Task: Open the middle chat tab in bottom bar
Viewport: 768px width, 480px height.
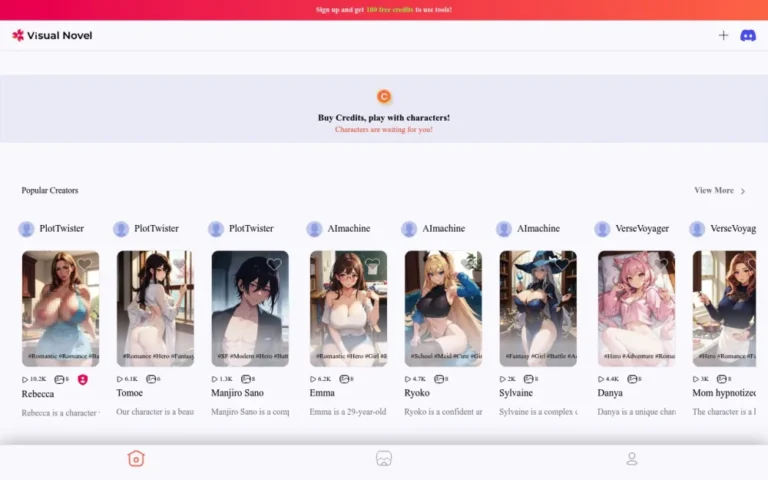Action: pos(384,458)
